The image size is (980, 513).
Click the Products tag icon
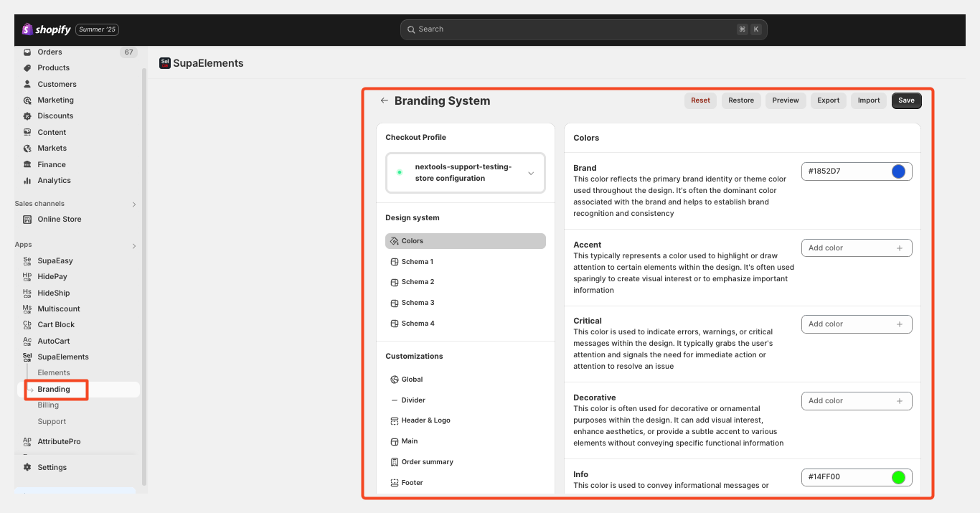[x=27, y=68]
